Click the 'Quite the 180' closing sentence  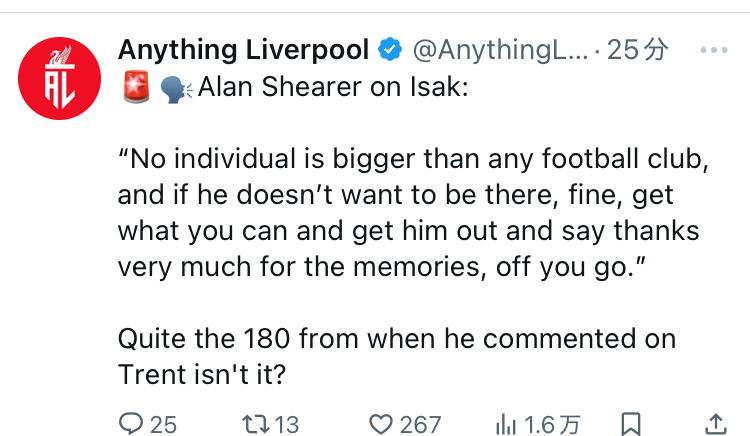[x=397, y=356]
